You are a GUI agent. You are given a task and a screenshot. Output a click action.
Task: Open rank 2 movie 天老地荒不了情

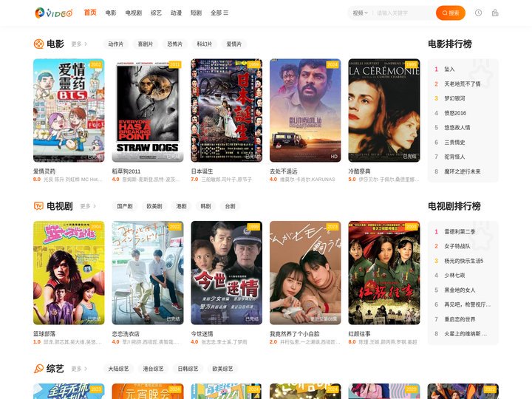click(463, 83)
